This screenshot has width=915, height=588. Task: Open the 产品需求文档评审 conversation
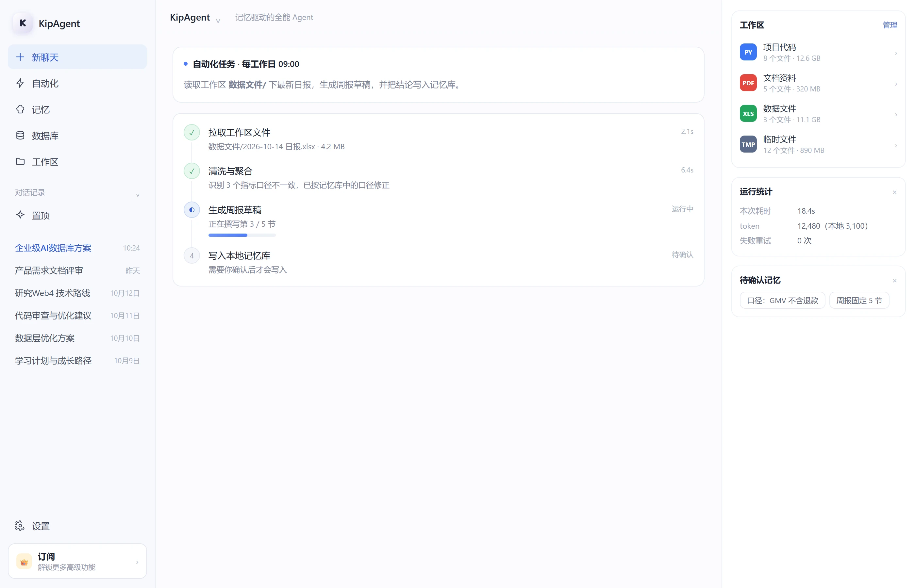click(x=77, y=270)
